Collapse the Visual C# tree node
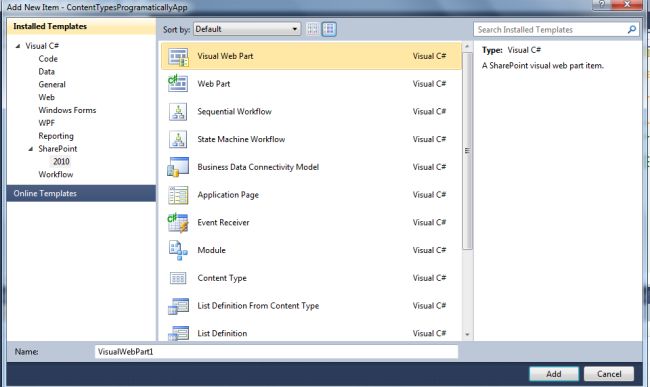This screenshot has height=387, width=650. coord(18,46)
